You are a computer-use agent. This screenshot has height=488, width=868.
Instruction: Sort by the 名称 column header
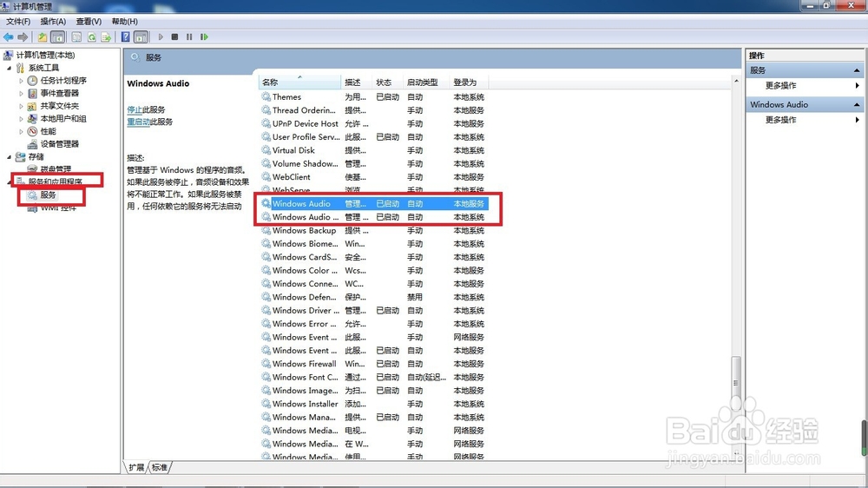click(x=299, y=82)
